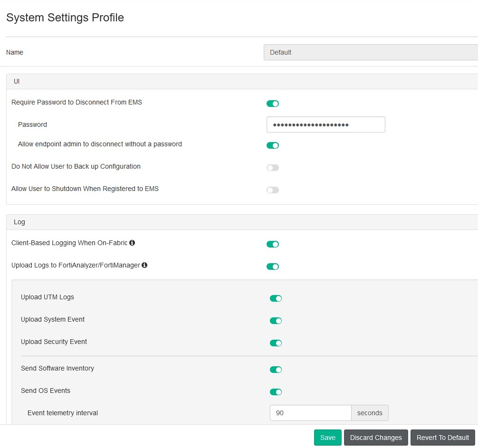
Task: Click the Save button
Action: [327, 438]
